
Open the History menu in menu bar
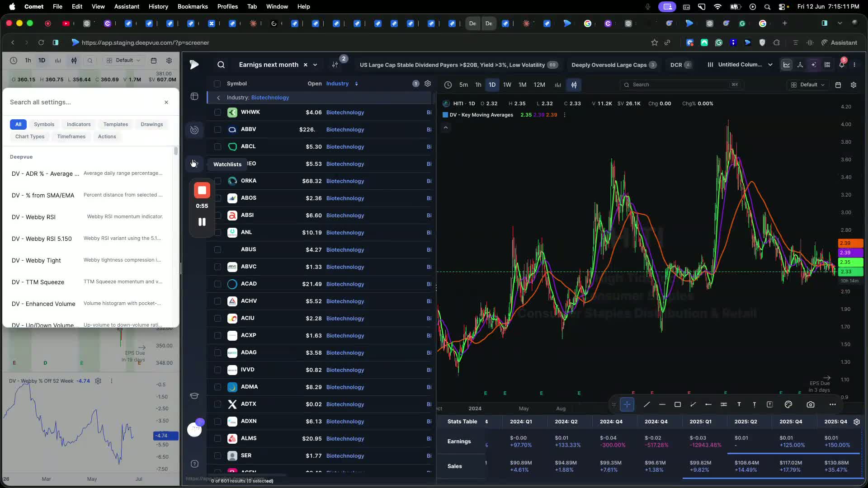click(158, 6)
